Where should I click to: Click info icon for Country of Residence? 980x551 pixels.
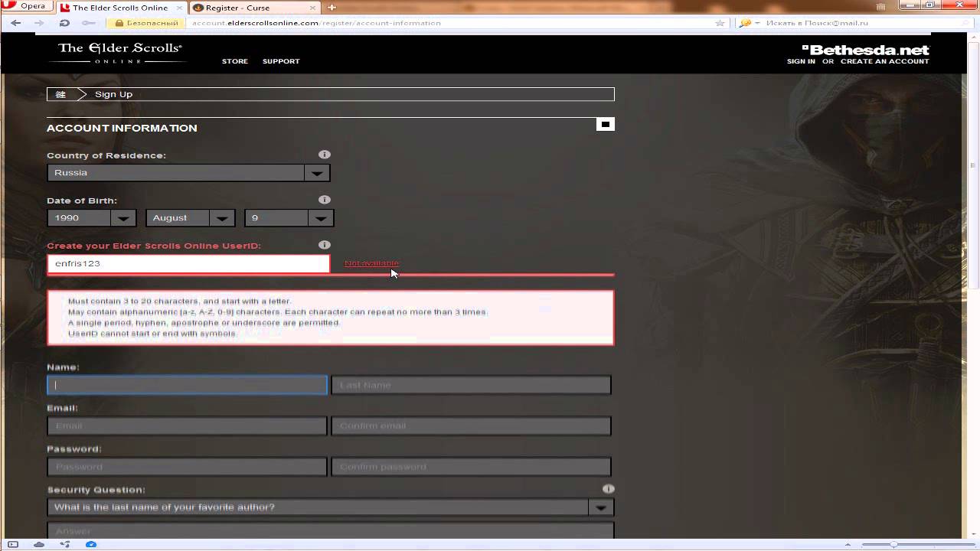(x=325, y=155)
